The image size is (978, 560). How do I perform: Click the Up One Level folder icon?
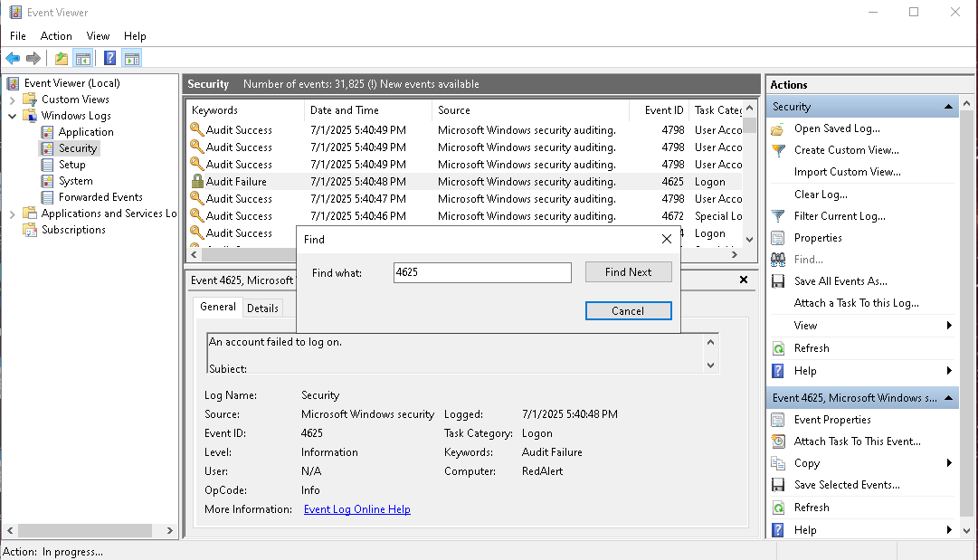click(x=62, y=59)
